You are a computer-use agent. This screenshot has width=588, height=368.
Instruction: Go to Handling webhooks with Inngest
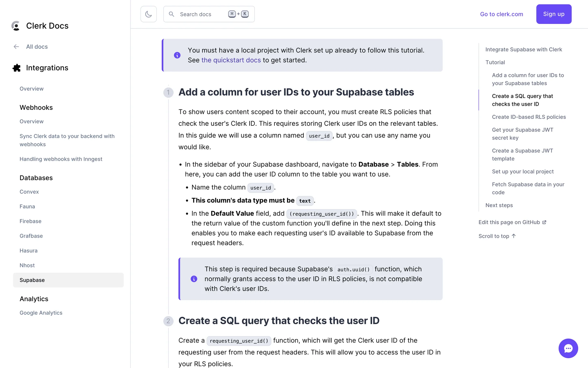click(x=61, y=159)
